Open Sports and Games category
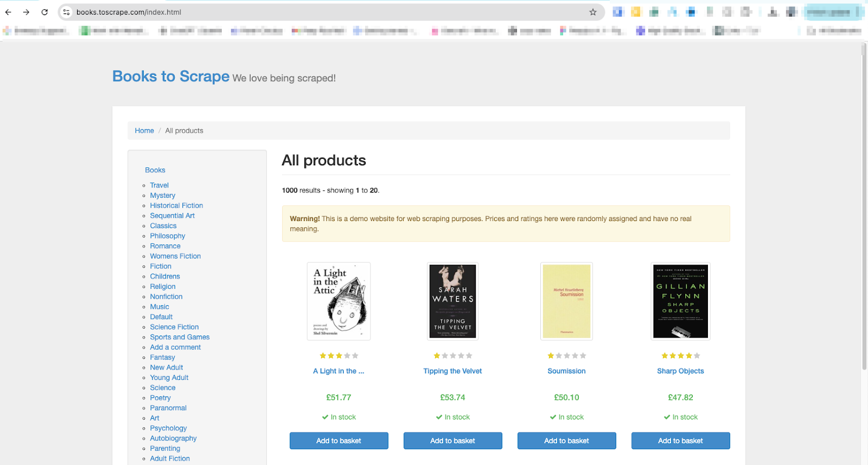868x465 pixels. pos(180,337)
